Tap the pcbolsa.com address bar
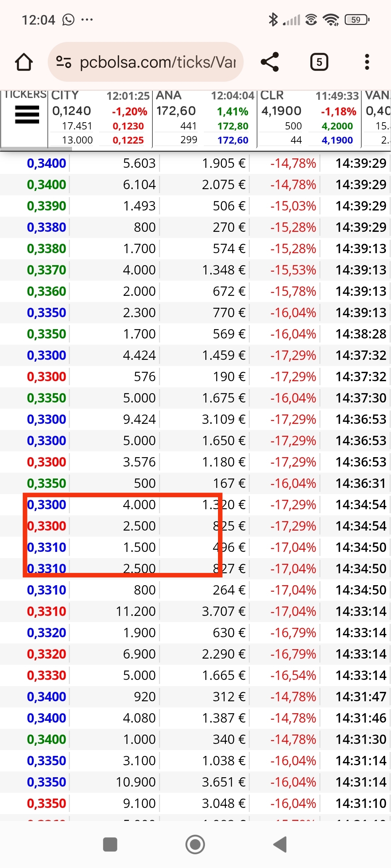The image size is (391, 868). coord(146,62)
